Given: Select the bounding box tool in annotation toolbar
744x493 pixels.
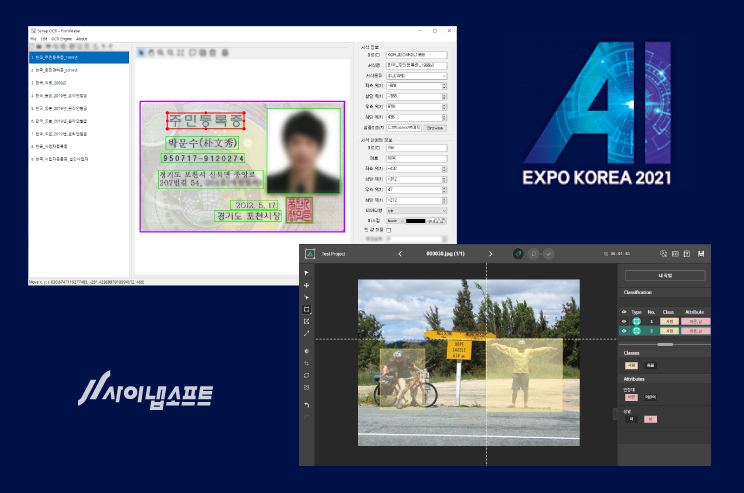Looking at the screenshot, I should tap(307, 309).
